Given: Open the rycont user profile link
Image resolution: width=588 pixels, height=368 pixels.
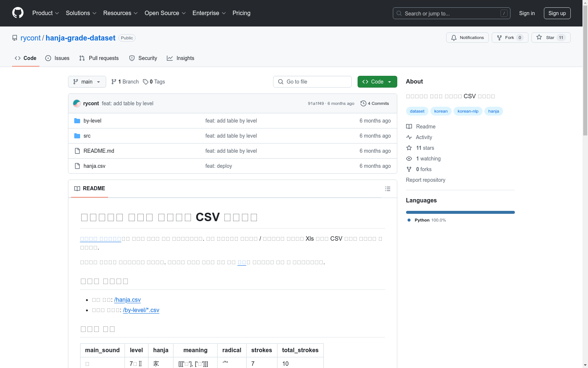Looking at the screenshot, I should tap(31, 38).
